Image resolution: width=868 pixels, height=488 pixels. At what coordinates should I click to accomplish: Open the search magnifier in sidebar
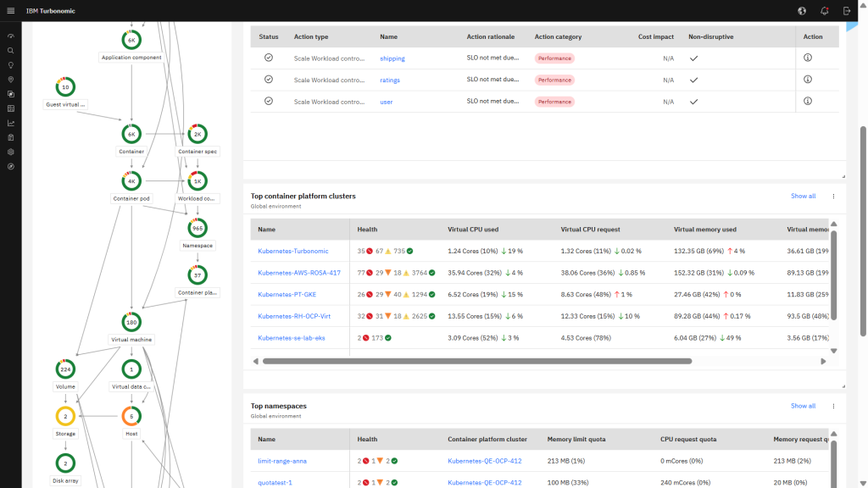10,50
